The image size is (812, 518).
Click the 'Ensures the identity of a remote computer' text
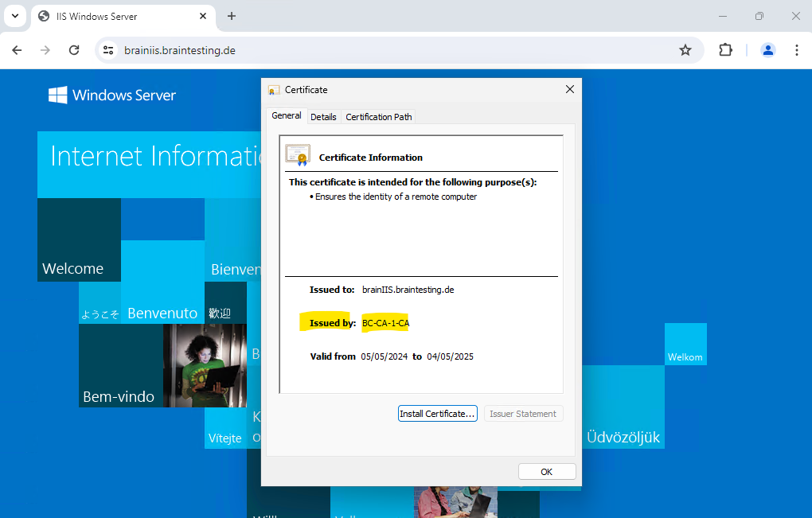tap(396, 197)
